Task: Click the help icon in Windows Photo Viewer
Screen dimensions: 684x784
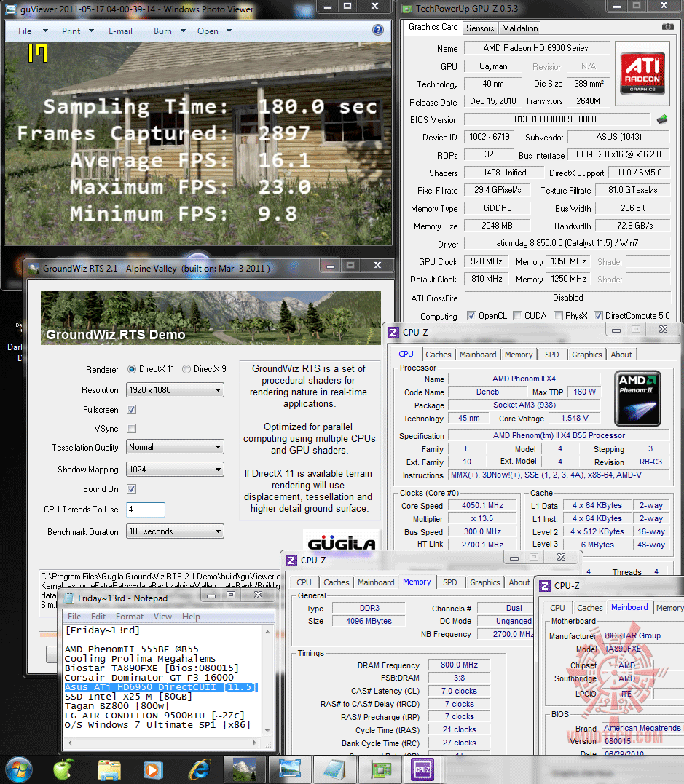Action: (x=378, y=30)
